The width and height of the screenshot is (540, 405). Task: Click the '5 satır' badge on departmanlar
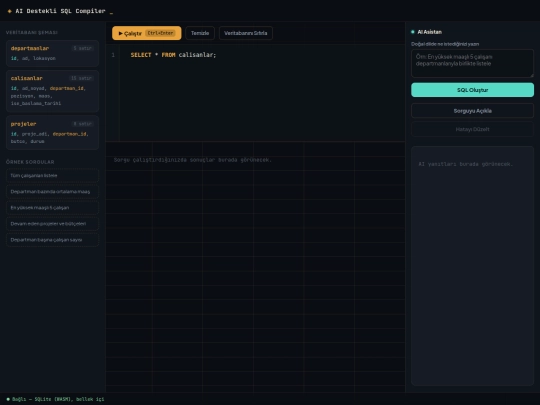pyautogui.click(x=83, y=48)
